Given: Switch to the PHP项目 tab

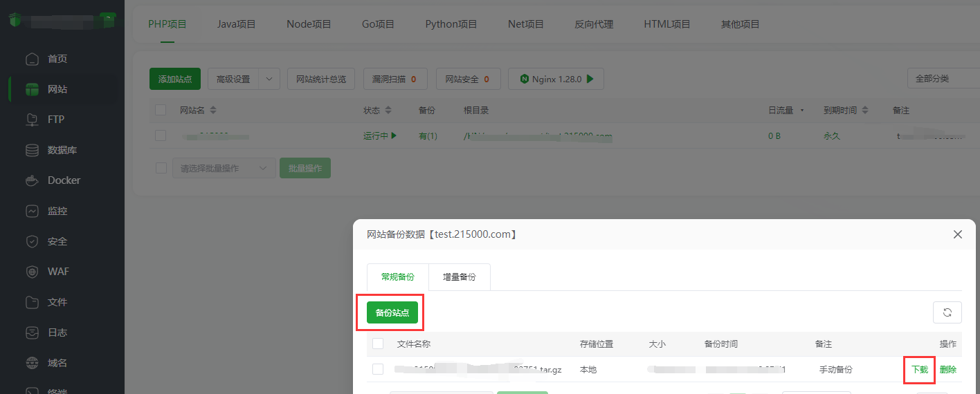Looking at the screenshot, I should click(x=167, y=24).
